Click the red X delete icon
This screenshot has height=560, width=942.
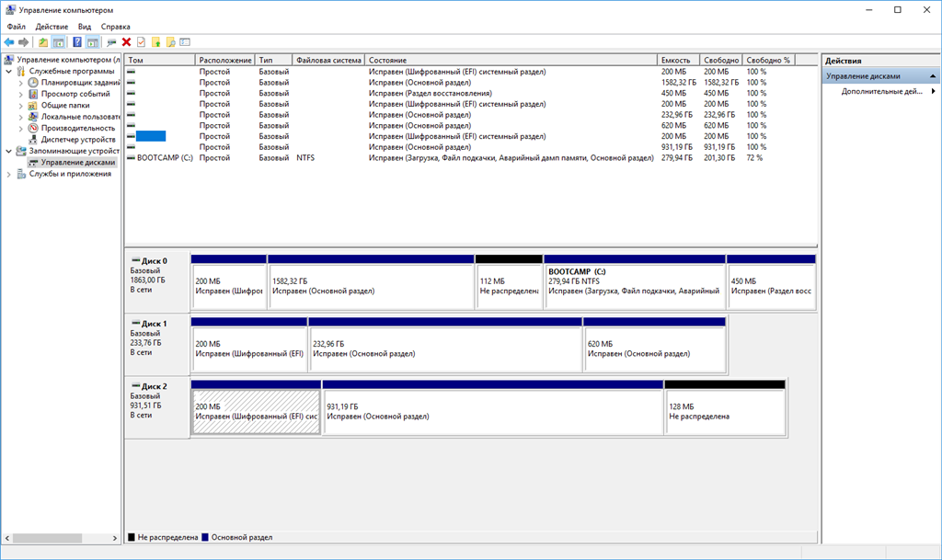coord(126,42)
